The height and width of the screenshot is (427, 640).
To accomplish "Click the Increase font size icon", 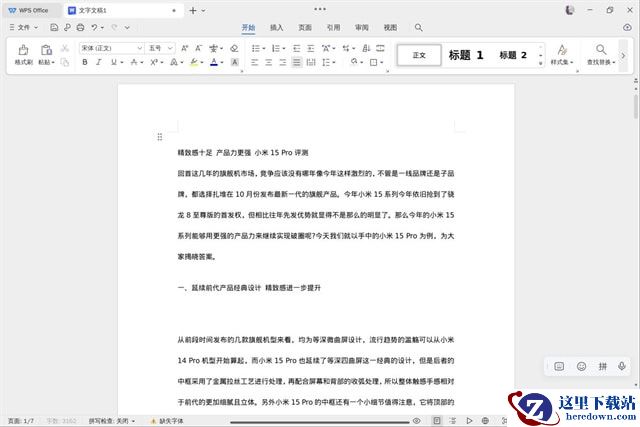I will pos(184,48).
